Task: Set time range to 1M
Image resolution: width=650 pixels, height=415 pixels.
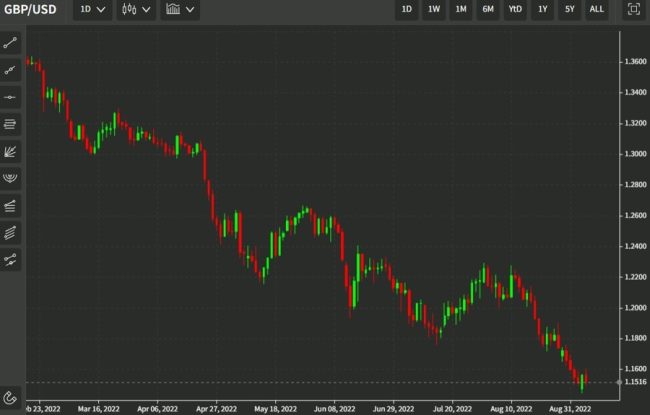Action: (461, 9)
